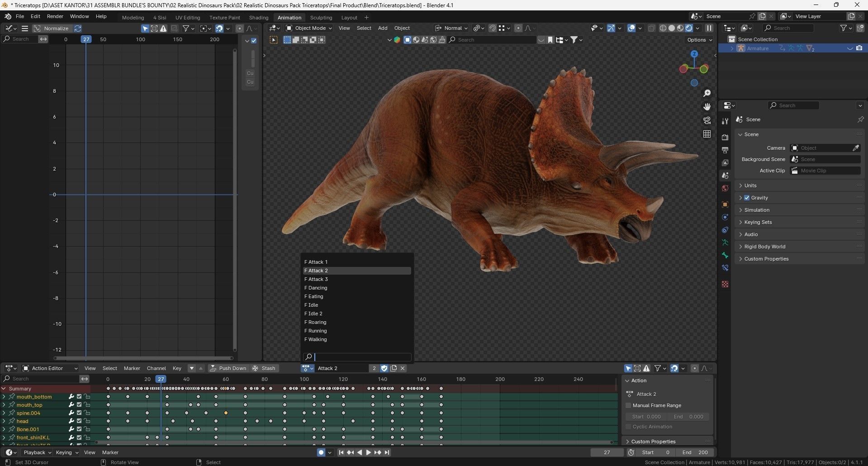The width and height of the screenshot is (868, 466).
Task: Expand the mouth_bottom channel group
Action: point(4,397)
